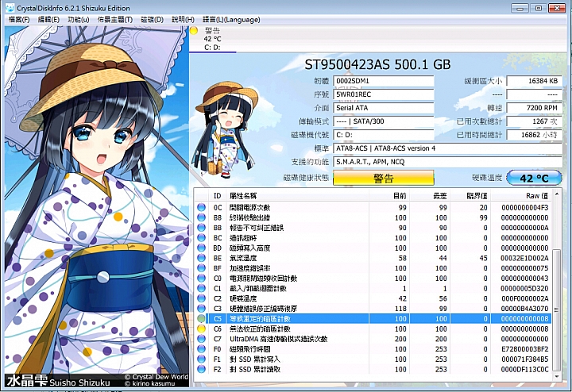572x392 pixels.
Task: Click the 42 °C temperature button
Action: tap(534, 179)
